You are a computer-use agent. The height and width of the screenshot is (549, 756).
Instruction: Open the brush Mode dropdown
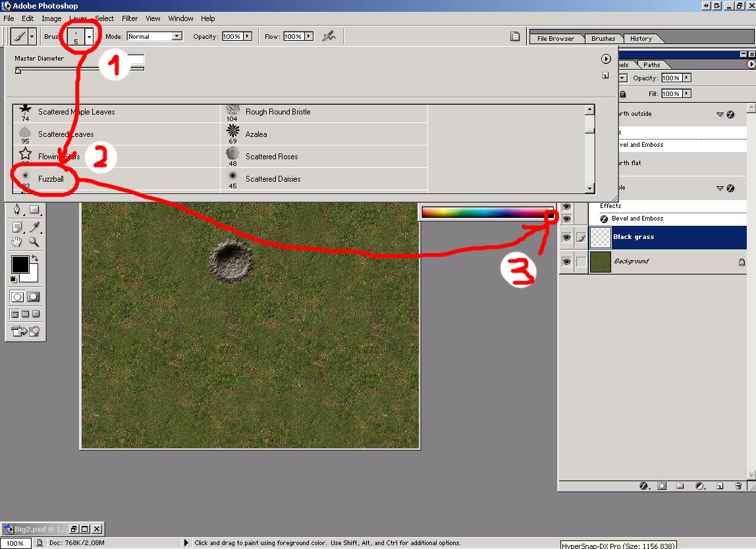pos(176,37)
